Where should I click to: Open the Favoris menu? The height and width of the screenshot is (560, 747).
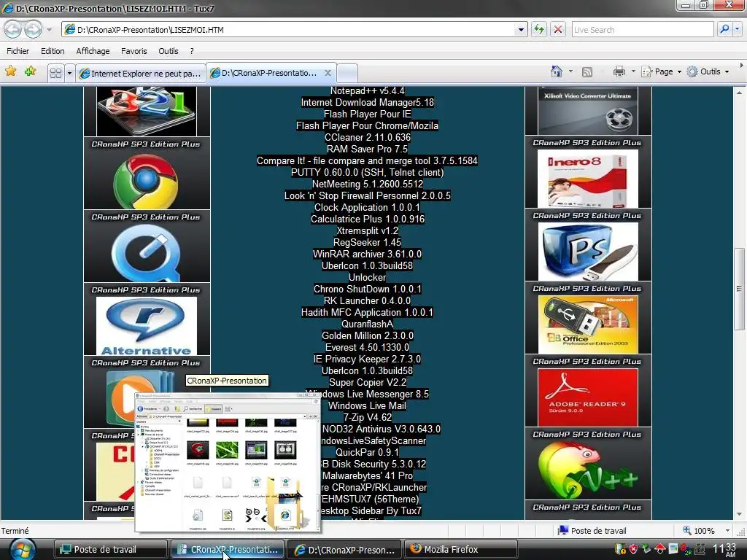pyautogui.click(x=134, y=51)
